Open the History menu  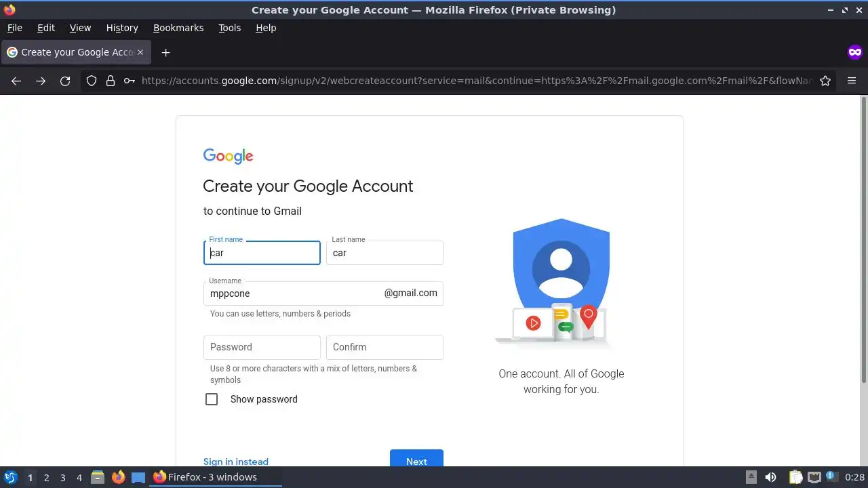coord(122,28)
